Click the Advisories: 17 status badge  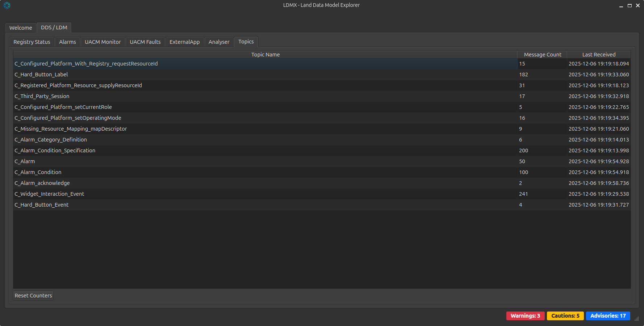[x=608, y=316]
